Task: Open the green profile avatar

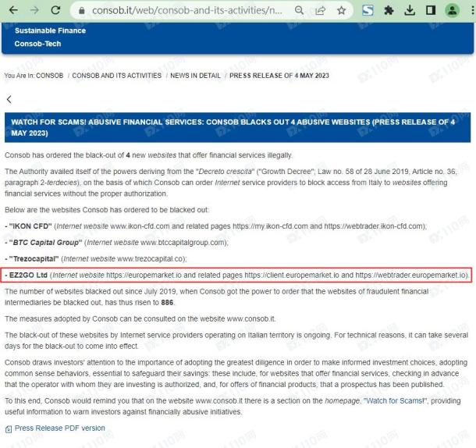Action: [452, 11]
